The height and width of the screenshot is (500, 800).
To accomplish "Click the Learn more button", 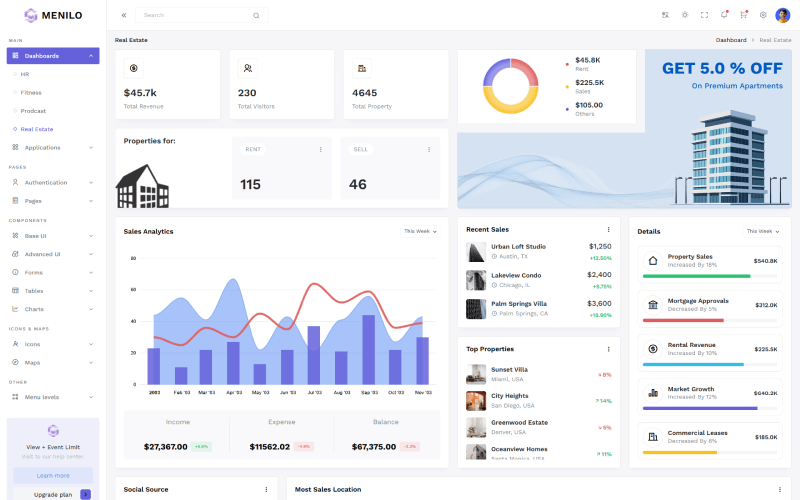I will (x=53, y=475).
